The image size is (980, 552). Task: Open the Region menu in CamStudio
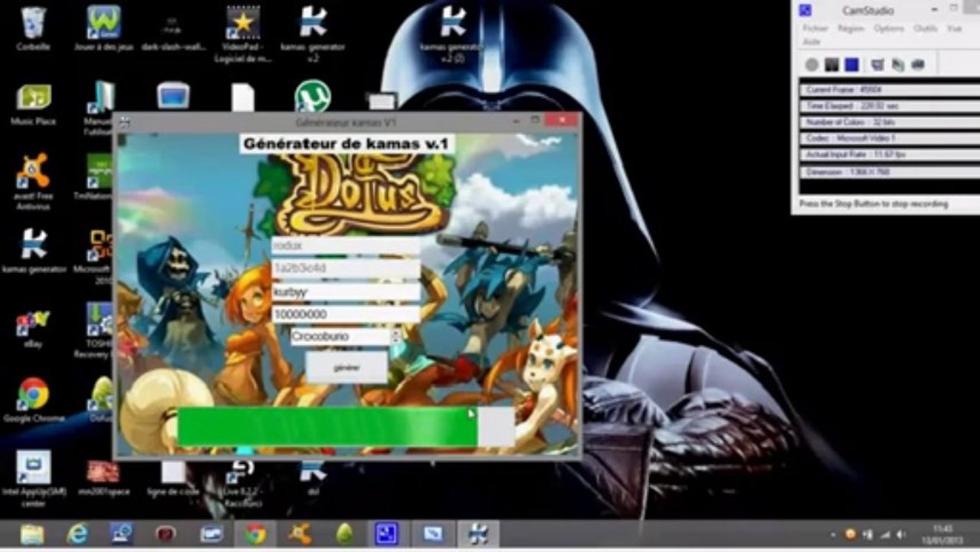point(851,28)
